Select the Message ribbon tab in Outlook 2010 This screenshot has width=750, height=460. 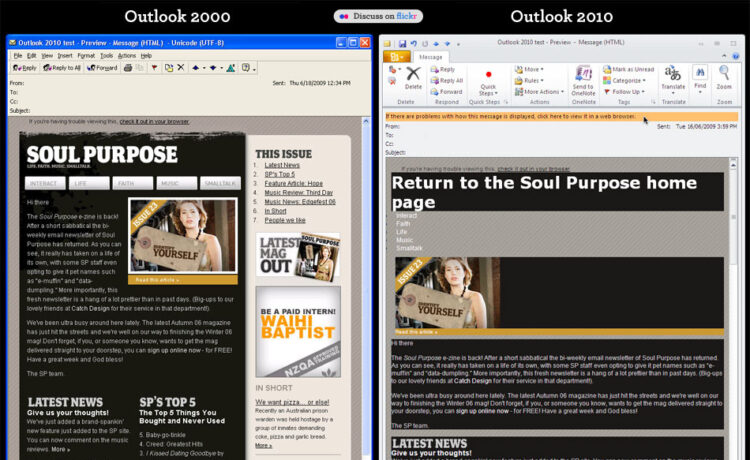coord(430,57)
